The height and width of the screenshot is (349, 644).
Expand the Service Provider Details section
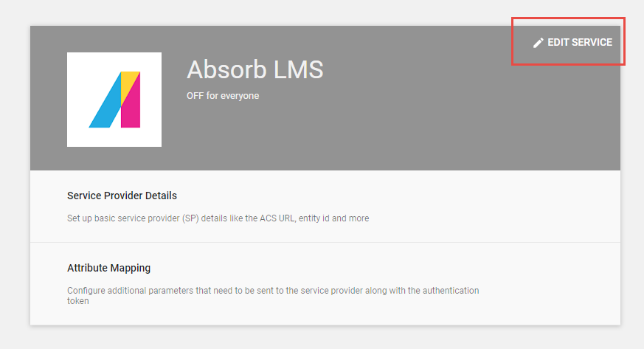[x=325, y=206]
